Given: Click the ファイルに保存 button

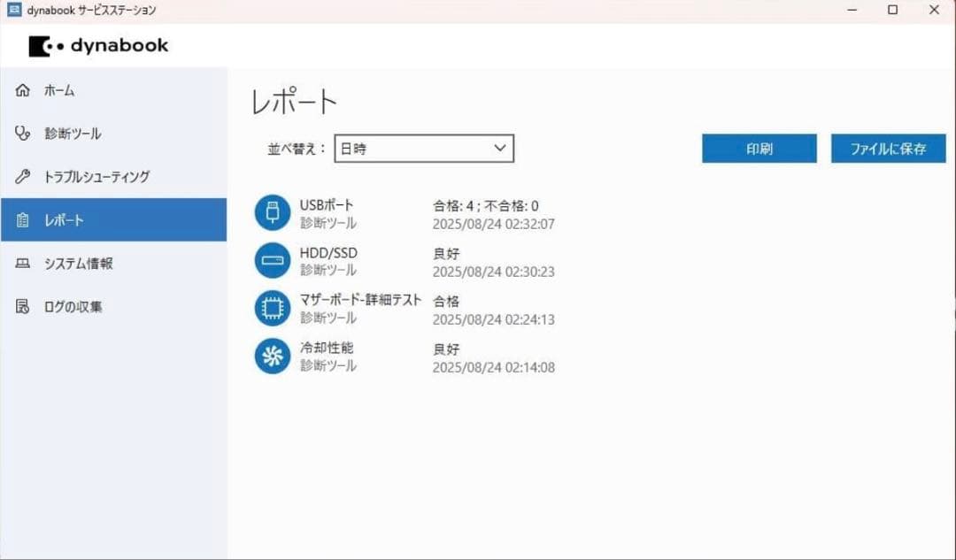Looking at the screenshot, I should (888, 148).
